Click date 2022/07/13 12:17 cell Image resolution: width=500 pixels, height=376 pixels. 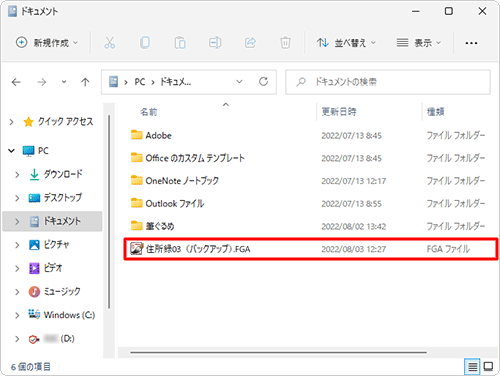[x=354, y=181]
